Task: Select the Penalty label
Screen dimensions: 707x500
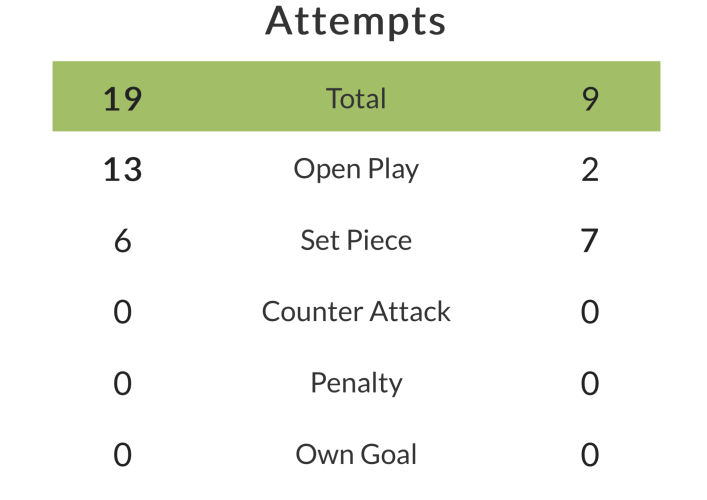Action: click(x=356, y=383)
